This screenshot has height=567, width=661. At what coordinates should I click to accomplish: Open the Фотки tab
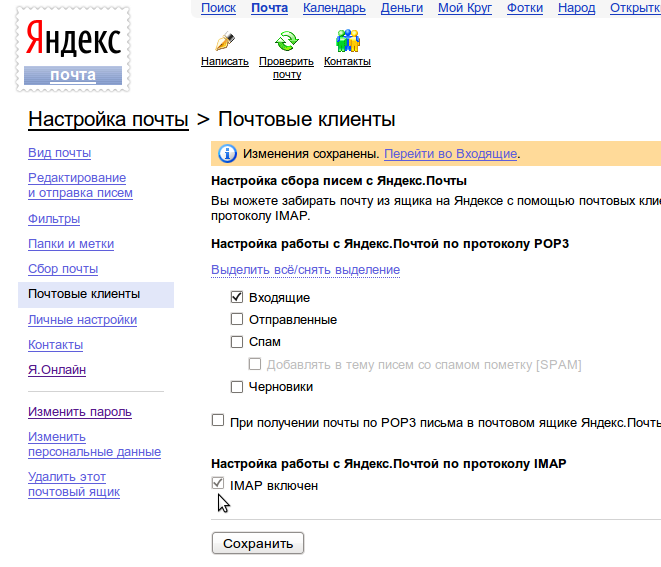525,8
